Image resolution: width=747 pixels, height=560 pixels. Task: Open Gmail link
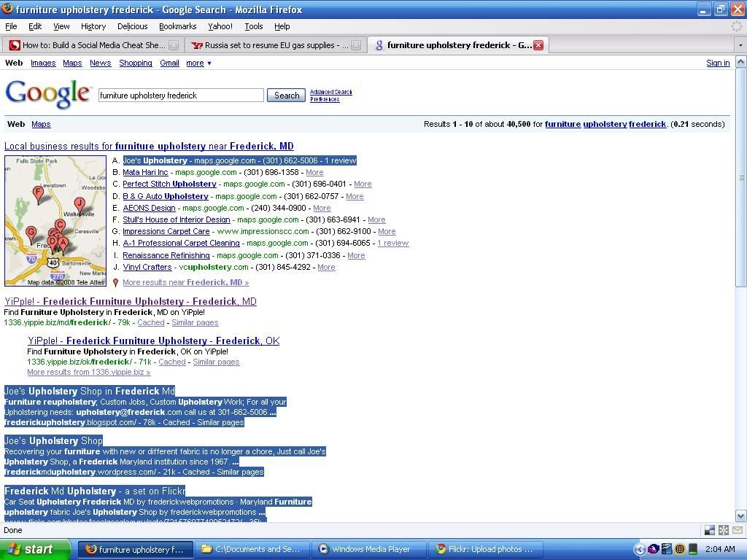pos(169,63)
